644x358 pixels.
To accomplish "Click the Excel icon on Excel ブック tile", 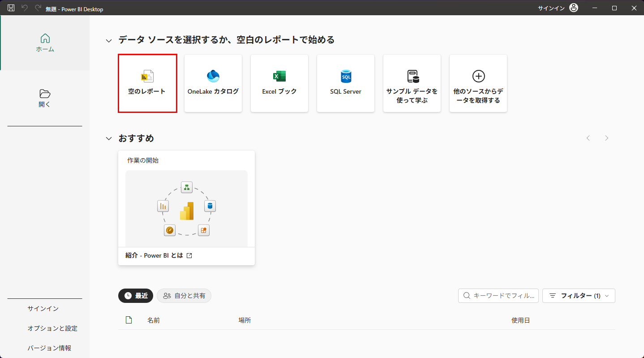I will 279,76.
